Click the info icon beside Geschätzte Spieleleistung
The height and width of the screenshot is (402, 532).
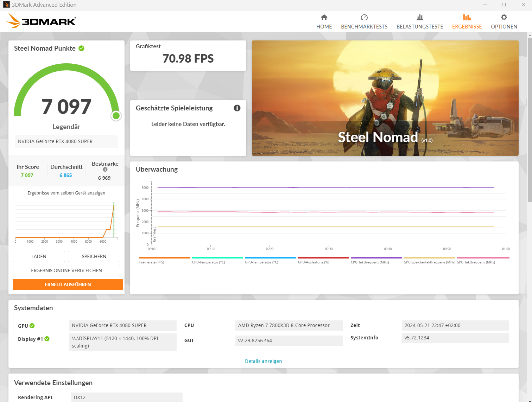pyautogui.click(x=237, y=108)
